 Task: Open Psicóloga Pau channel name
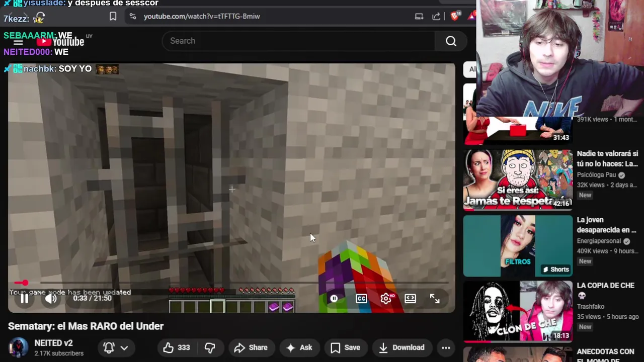point(597,175)
